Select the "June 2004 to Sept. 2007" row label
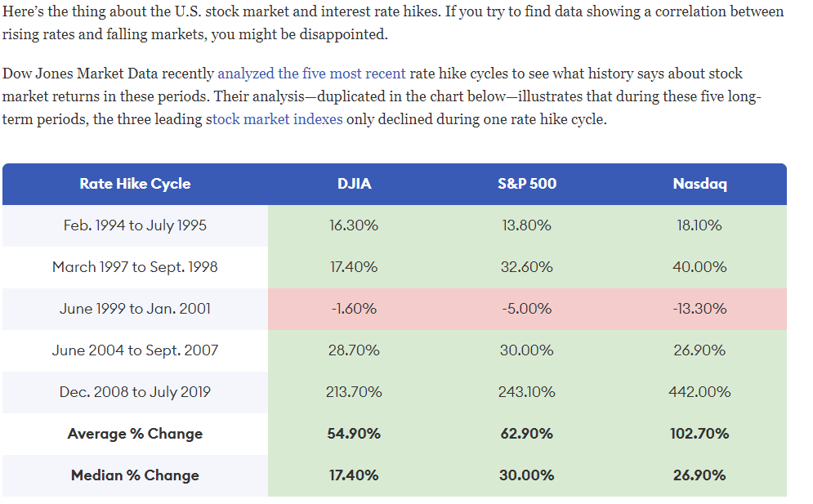This screenshot has height=504, width=813. pyautogui.click(x=135, y=350)
